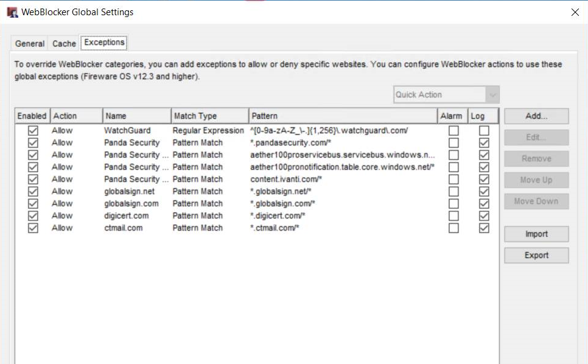This screenshot has width=588, height=364.
Task: Click the Add button to create an exception
Action: 536,116
